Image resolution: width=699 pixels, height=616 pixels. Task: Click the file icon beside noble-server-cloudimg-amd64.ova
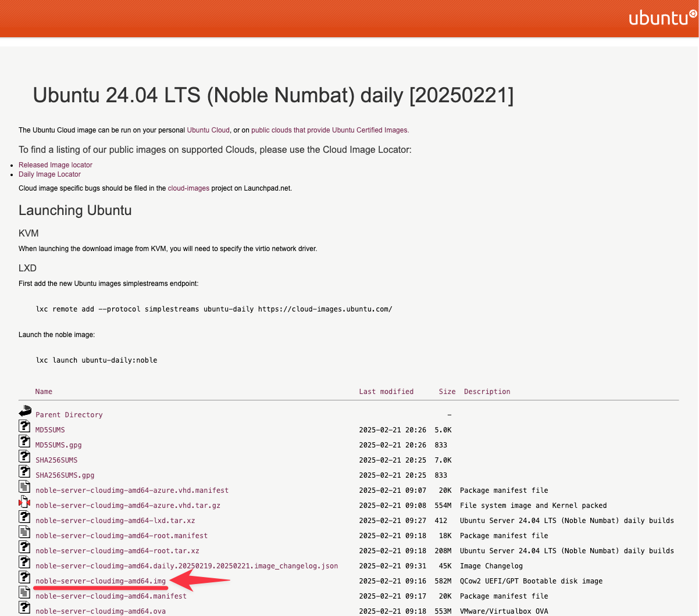point(24,607)
